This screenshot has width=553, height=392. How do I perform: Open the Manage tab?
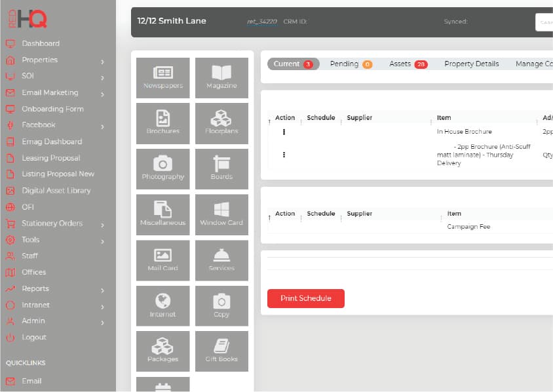click(533, 64)
